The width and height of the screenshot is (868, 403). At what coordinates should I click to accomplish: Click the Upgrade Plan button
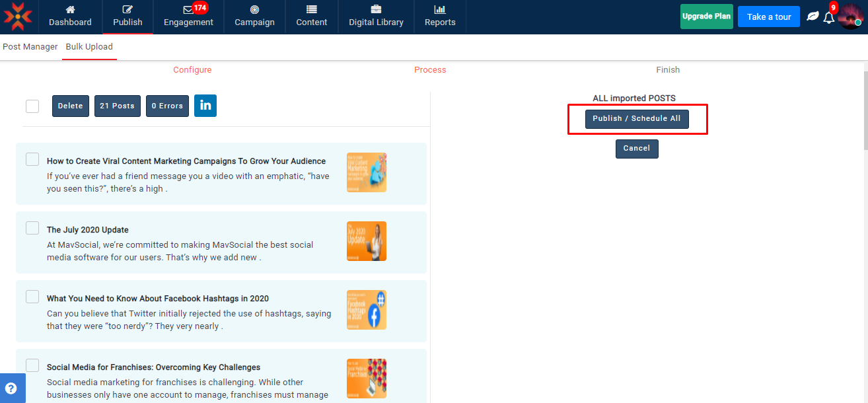(x=706, y=17)
